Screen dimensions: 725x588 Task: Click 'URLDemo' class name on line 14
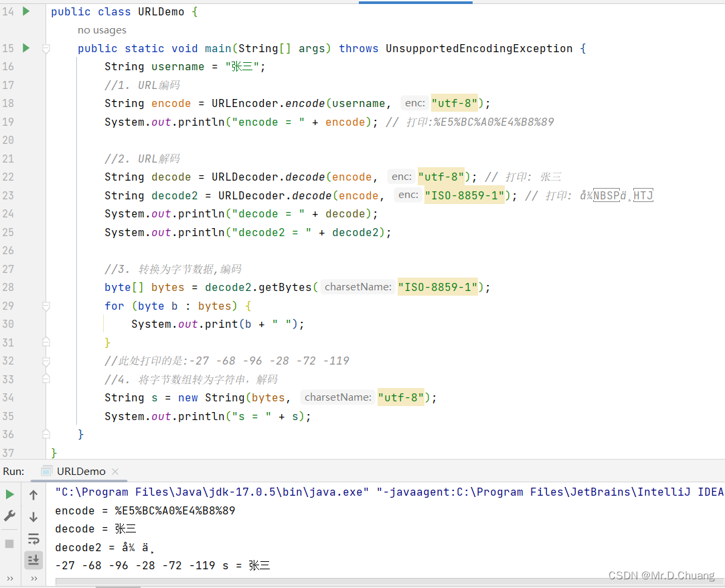tap(161, 11)
